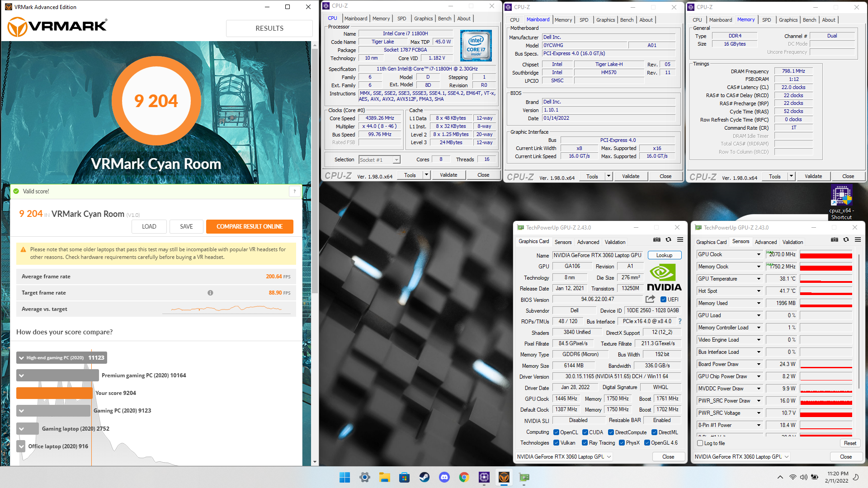Click COMPARE RESULT ONLINE button
Screen dimensions: 868x488
(250, 226)
